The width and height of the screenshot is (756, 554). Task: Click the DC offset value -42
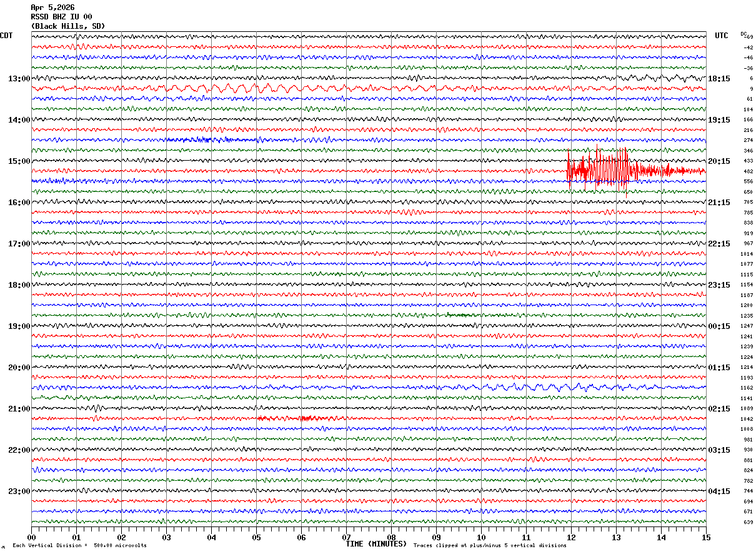[x=749, y=48]
